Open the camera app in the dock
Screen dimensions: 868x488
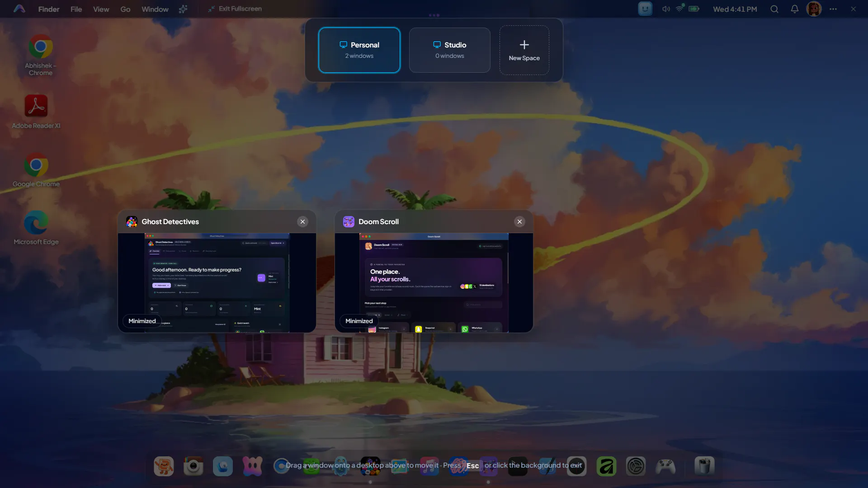(193, 466)
